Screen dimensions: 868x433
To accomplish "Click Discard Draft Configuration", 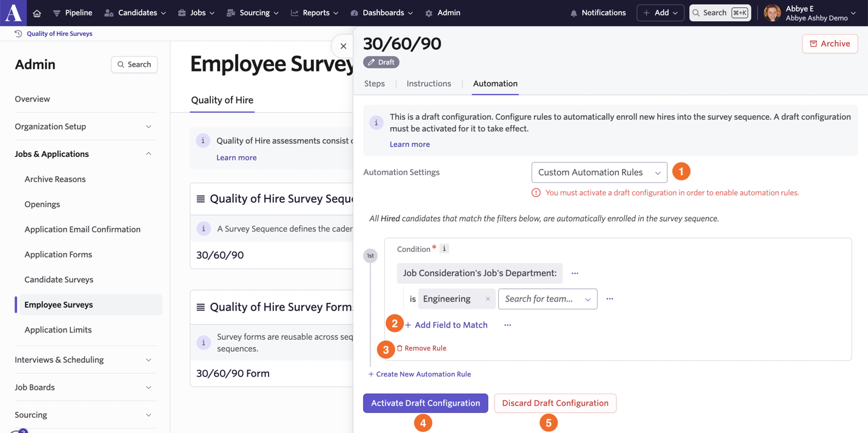I will tap(555, 403).
